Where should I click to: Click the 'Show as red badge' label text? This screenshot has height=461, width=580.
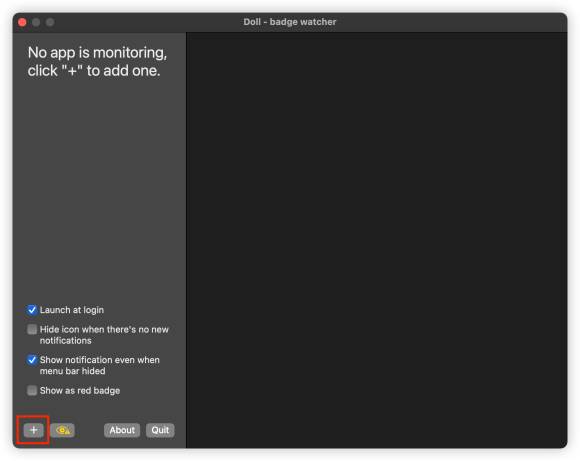80,390
